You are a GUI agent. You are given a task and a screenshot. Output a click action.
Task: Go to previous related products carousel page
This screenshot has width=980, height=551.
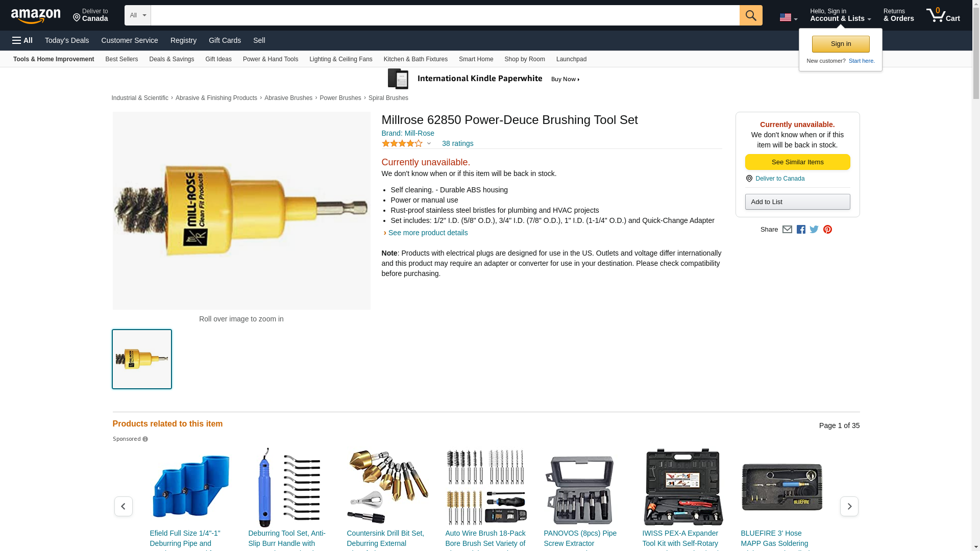pyautogui.click(x=123, y=506)
